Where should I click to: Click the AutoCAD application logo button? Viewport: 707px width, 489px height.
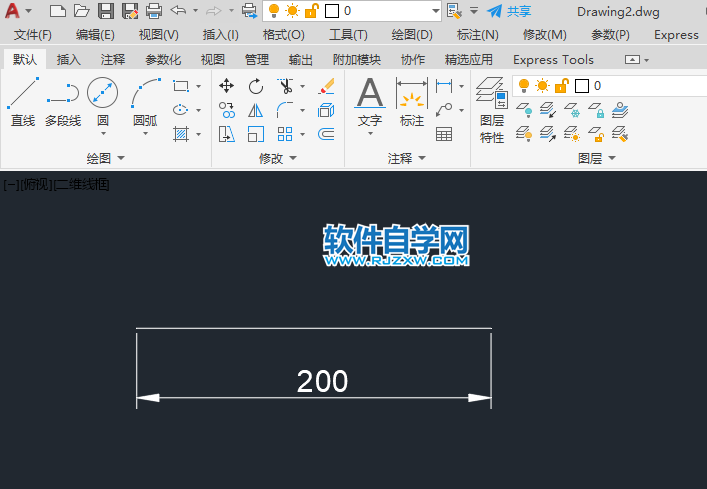[12, 11]
